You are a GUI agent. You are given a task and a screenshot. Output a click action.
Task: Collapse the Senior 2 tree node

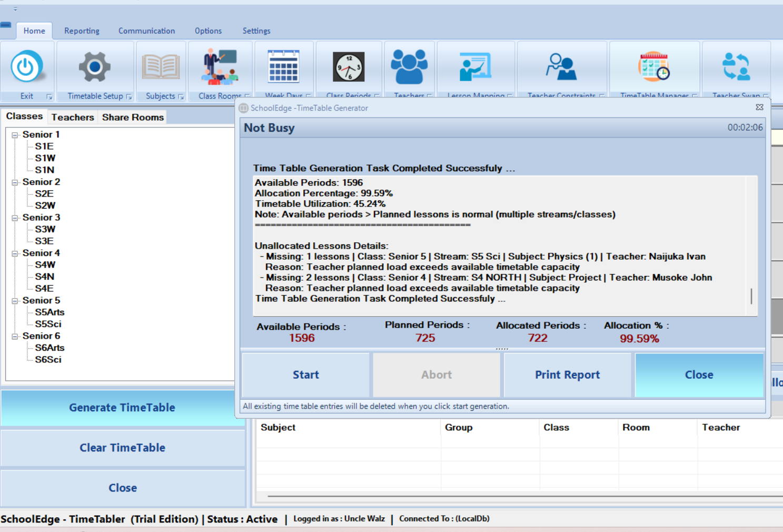click(x=15, y=182)
